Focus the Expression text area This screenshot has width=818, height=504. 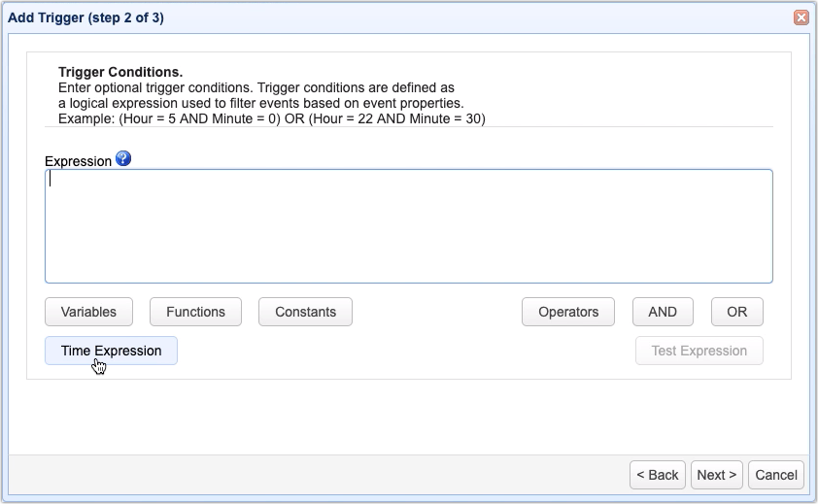click(x=408, y=226)
